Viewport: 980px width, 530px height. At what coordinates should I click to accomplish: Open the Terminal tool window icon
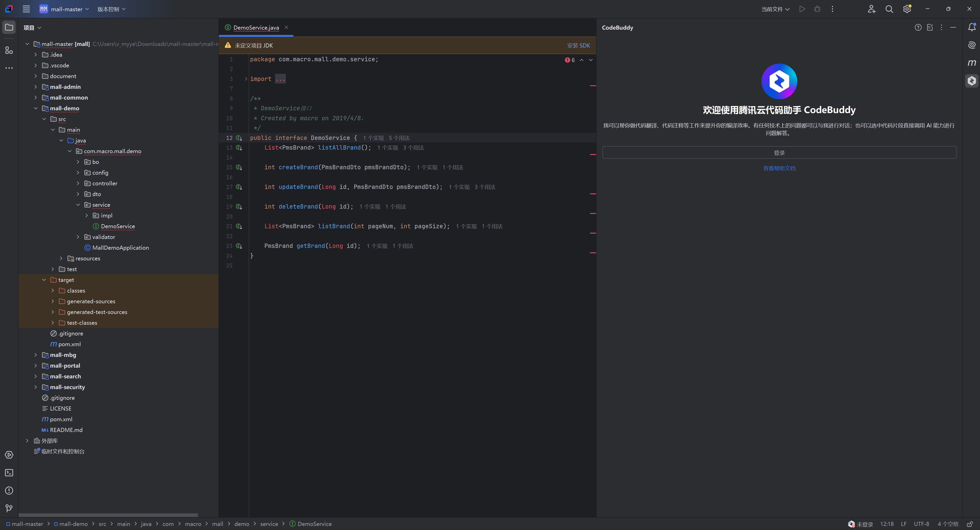point(9,473)
